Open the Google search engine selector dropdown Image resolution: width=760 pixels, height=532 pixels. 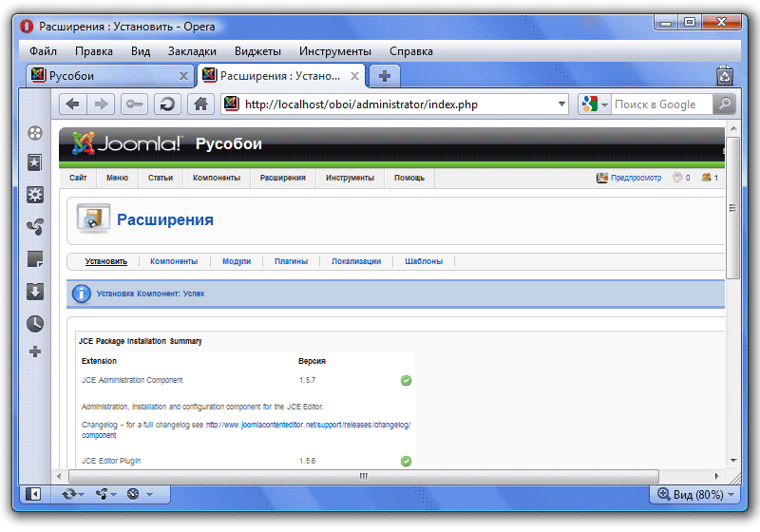pyautogui.click(x=595, y=104)
